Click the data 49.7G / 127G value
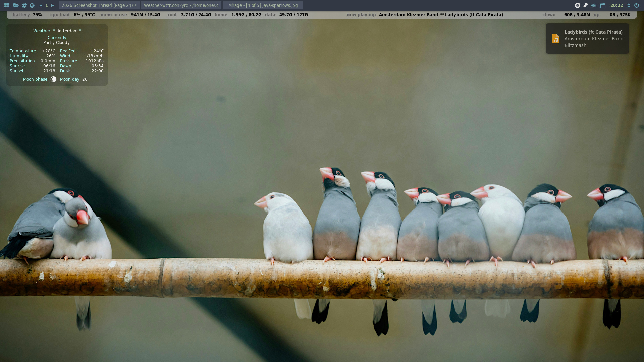 (293, 15)
